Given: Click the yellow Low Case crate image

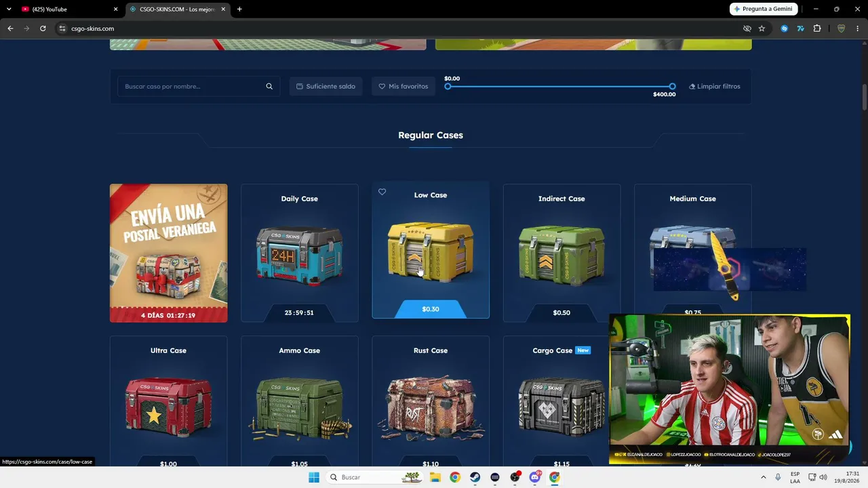Looking at the screenshot, I should point(431,251).
